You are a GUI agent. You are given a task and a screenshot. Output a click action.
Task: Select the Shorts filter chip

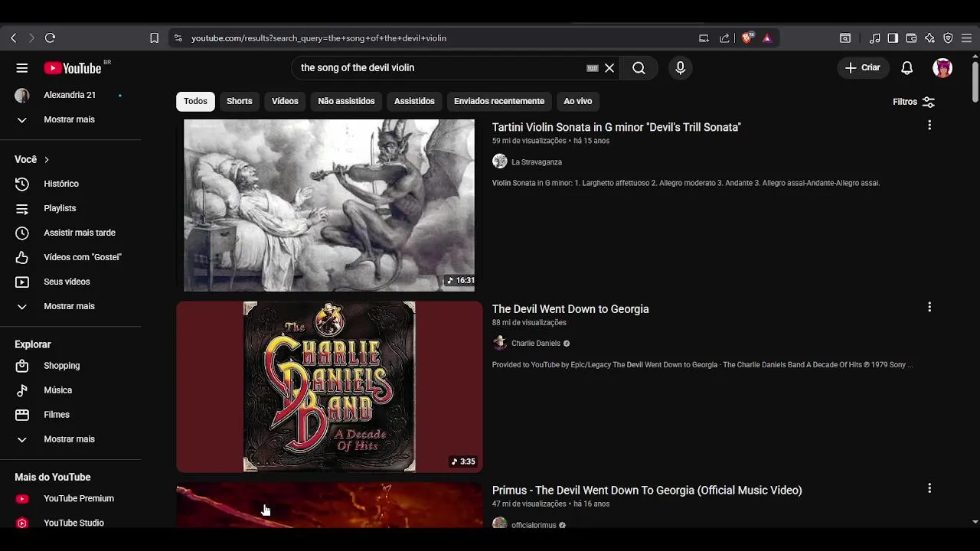click(x=239, y=101)
